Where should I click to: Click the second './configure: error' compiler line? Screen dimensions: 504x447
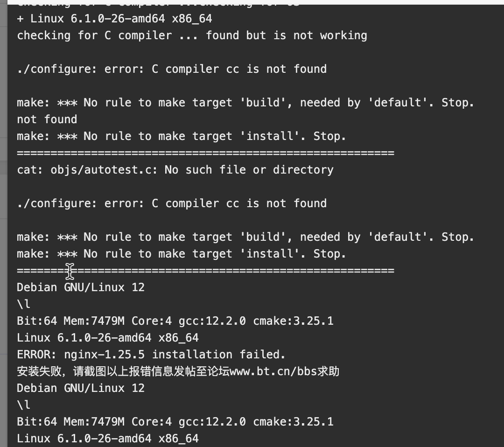172,203
